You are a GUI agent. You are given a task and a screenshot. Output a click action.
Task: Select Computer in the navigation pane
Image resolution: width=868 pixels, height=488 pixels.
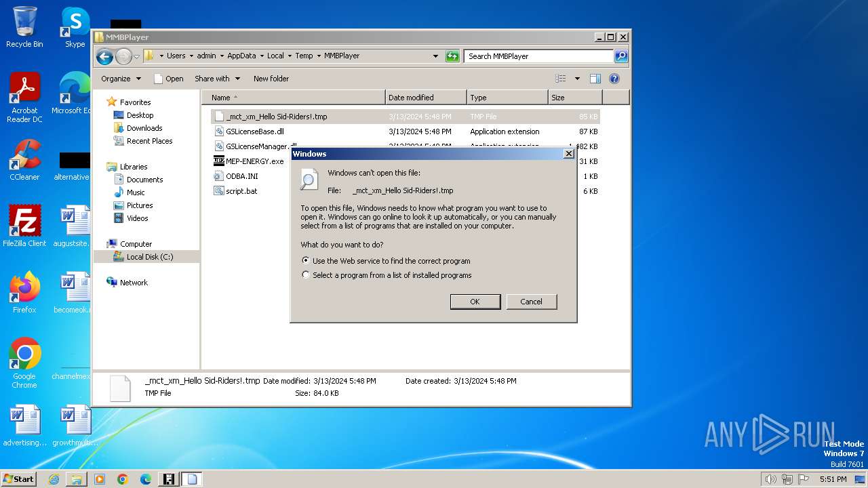pyautogui.click(x=136, y=244)
